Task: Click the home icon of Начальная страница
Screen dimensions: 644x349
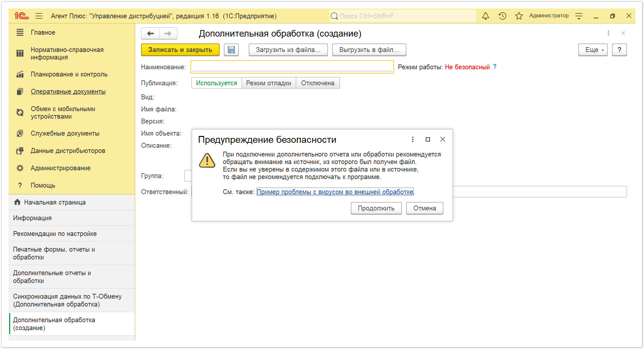Action: click(17, 202)
